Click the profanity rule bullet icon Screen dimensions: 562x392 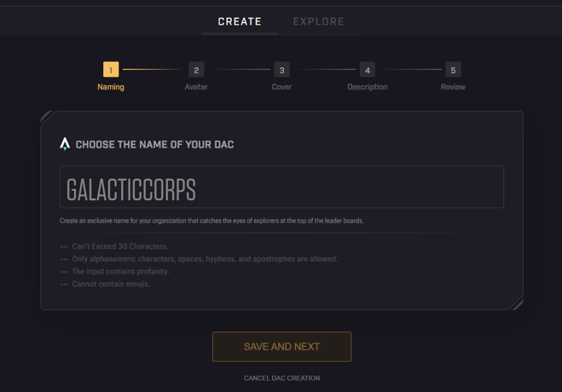64,272
